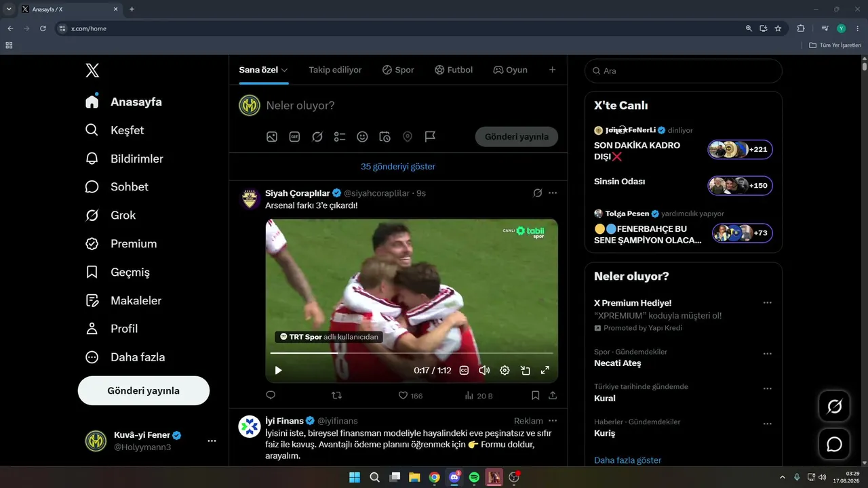Switch to the Futbol tab
The width and height of the screenshot is (868, 488).
[454, 70]
